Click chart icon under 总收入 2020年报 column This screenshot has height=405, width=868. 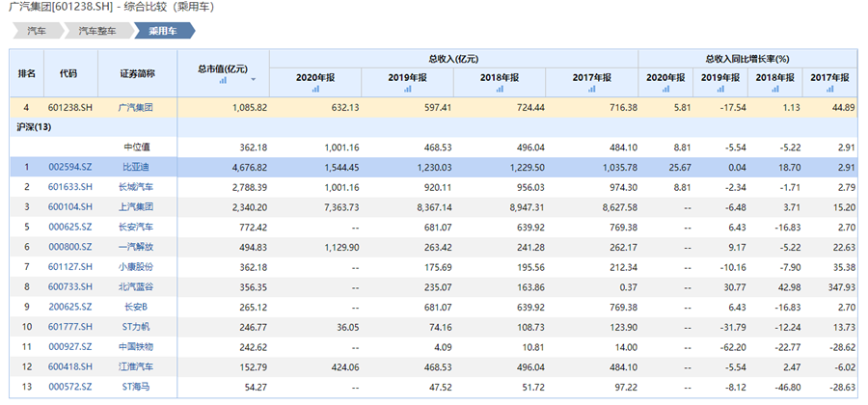coord(315,89)
